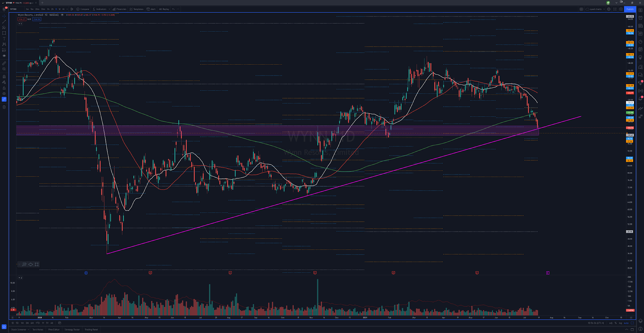Switch to the WYNN chart tab
This screenshot has height=333, width=644.
[19, 3]
